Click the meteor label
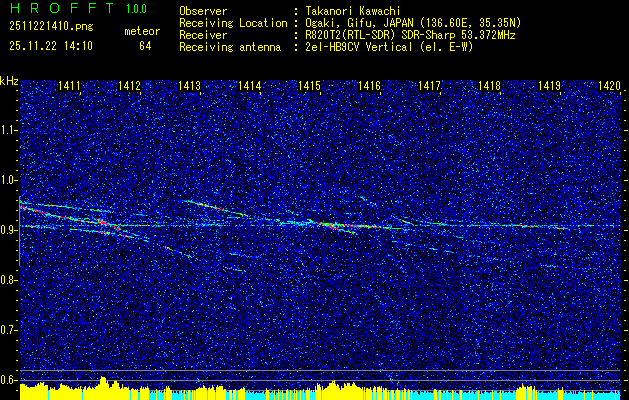This screenshot has width=629, height=400. coord(142,31)
